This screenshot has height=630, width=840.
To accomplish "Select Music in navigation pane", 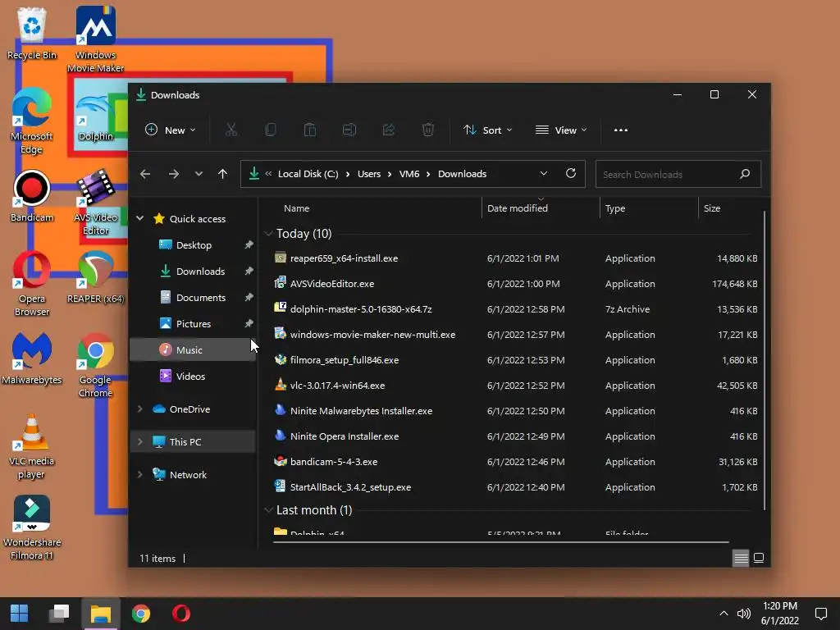I will coord(193,349).
